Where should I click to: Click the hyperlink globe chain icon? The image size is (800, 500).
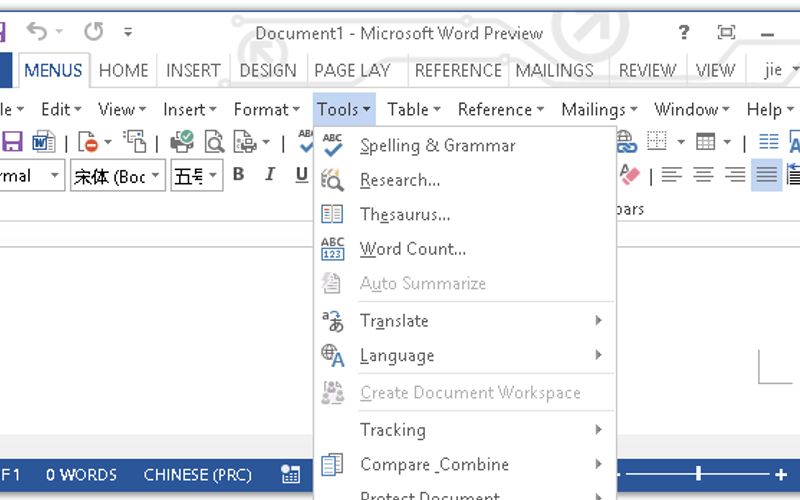tap(627, 141)
